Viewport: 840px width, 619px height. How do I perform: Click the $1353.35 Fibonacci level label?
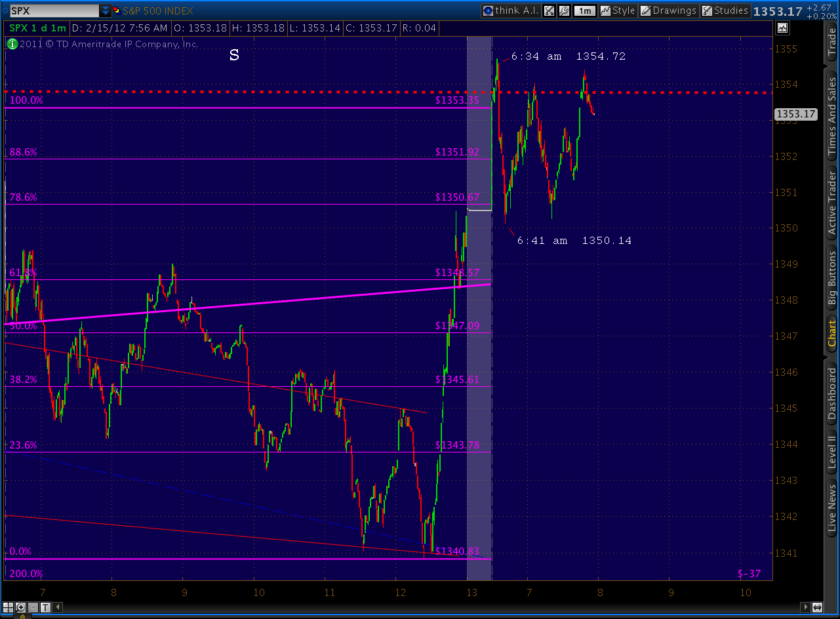pos(457,100)
